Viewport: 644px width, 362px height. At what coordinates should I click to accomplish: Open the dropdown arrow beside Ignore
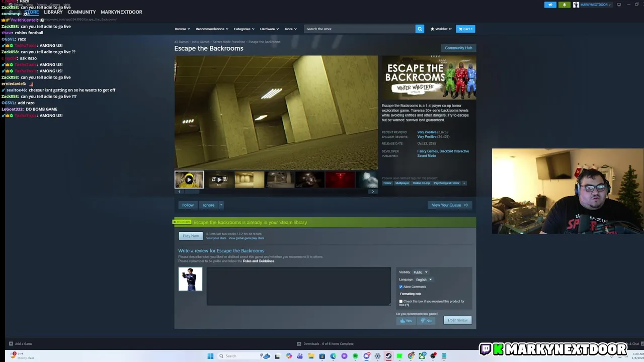click(x=221, y=205)
